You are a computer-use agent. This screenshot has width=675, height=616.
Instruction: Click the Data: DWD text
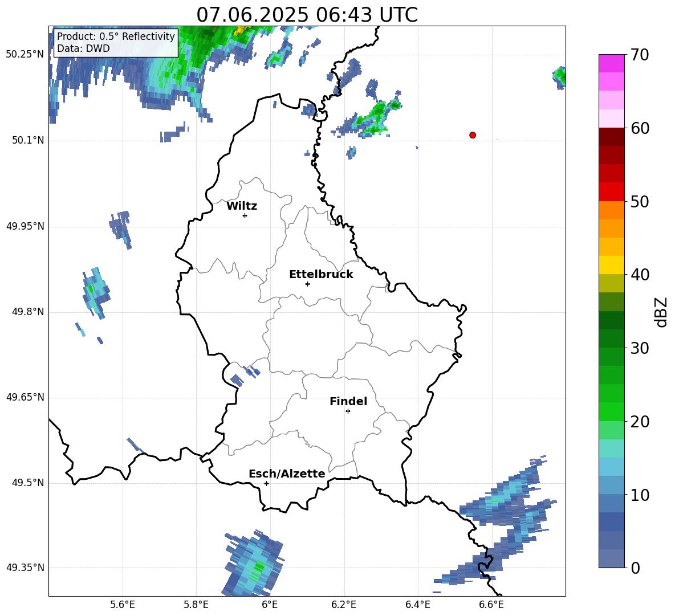[83, 48]
